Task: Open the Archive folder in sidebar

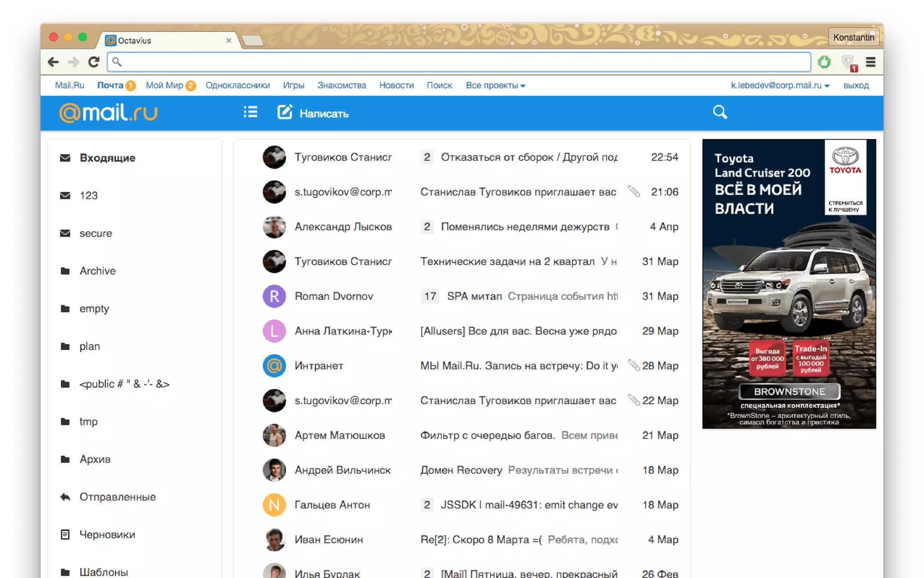Action: [x=97, y=271]
